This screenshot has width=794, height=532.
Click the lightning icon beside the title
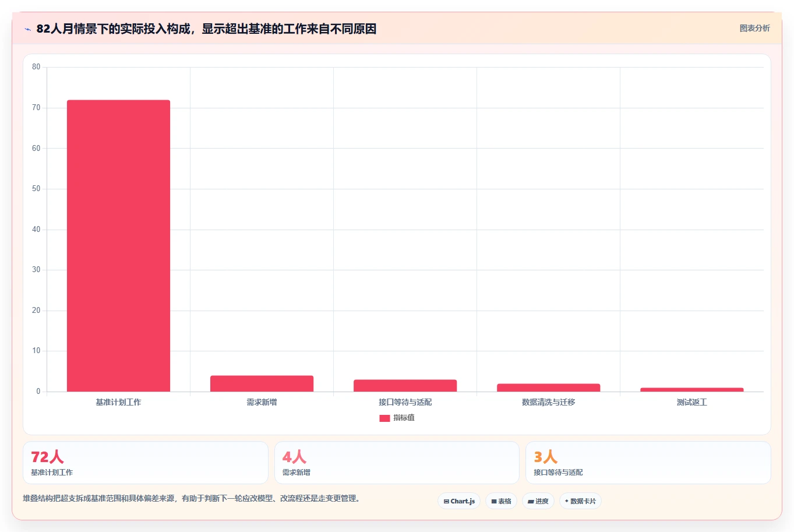(27, 29)
